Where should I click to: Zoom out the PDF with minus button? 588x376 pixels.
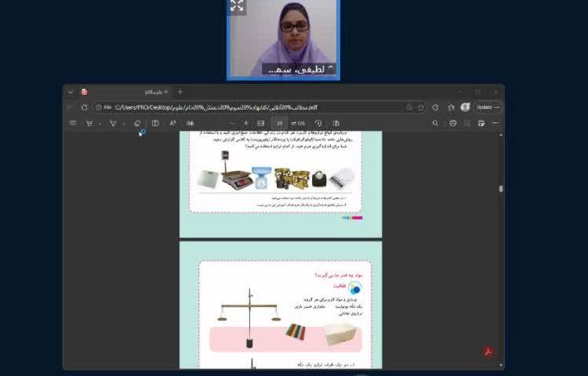(231, 123)
